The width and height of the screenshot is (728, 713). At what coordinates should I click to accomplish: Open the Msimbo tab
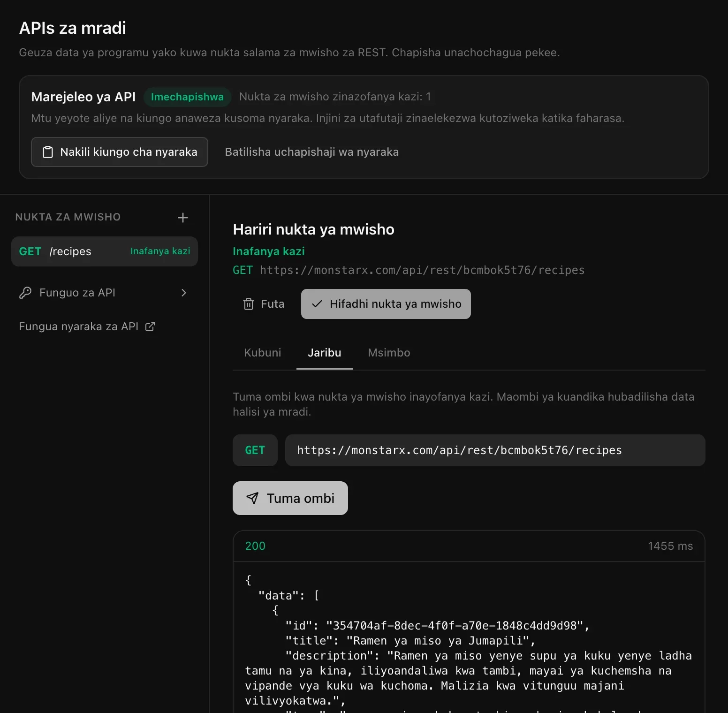389,353
